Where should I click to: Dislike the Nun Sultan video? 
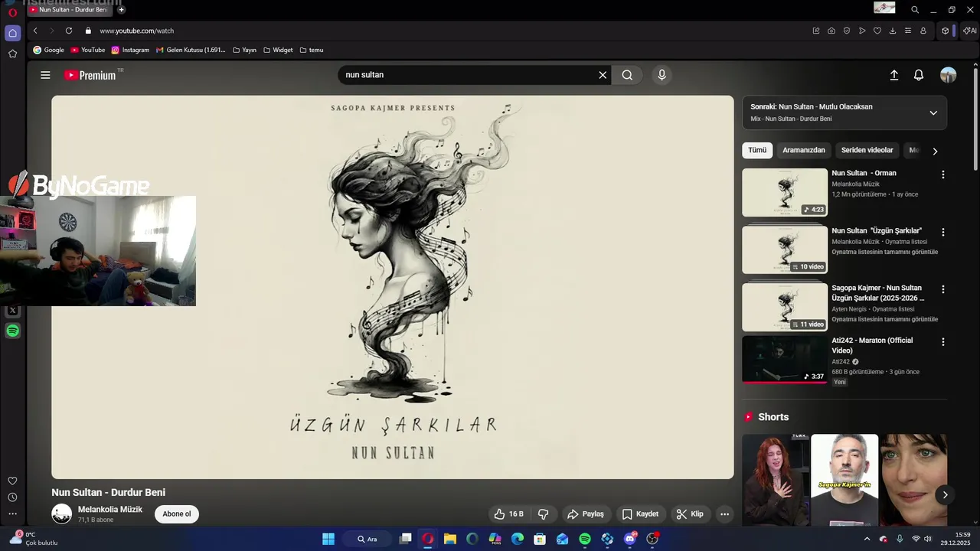pos(544,514)
